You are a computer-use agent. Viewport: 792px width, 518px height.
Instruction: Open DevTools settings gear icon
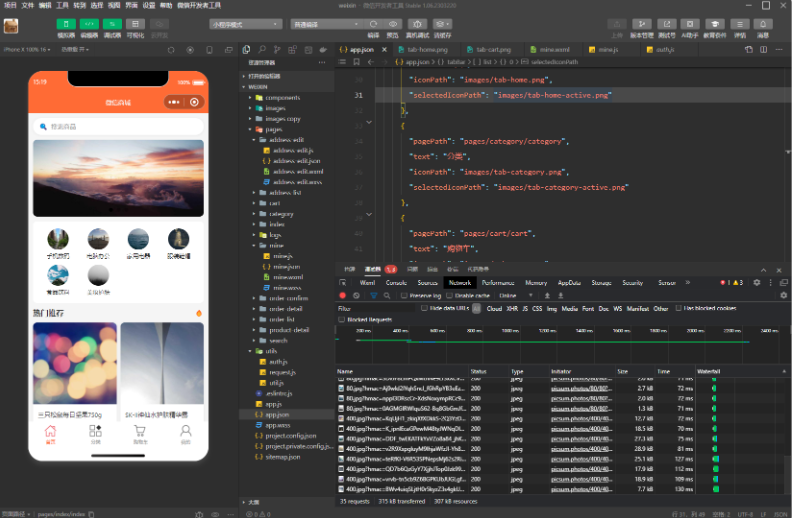tap(757, 283)
